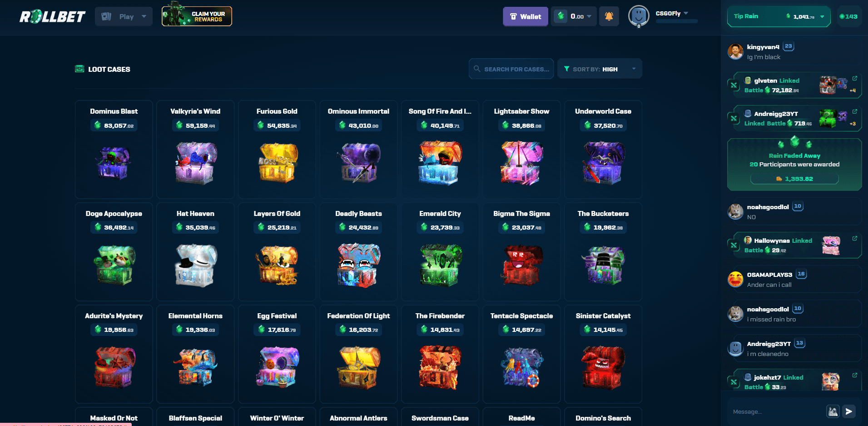Open the Sort By High dropdown
This screenshot has height=426, width=868.
point(600,69)
